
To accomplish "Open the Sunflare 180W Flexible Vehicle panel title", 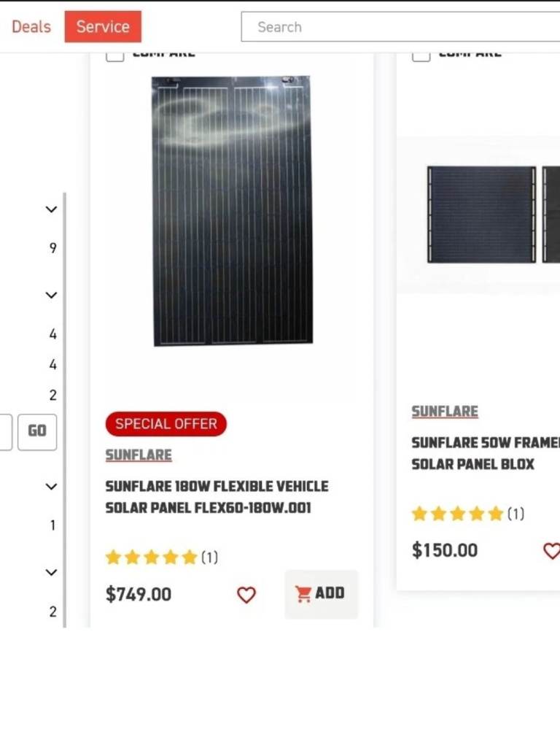I will pyautogui.click(x=217, y=497).
